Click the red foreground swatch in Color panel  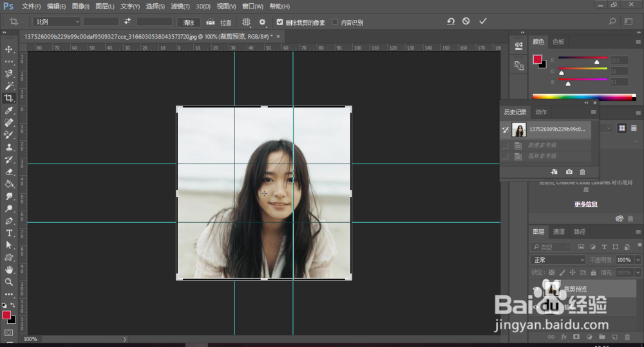537,59
